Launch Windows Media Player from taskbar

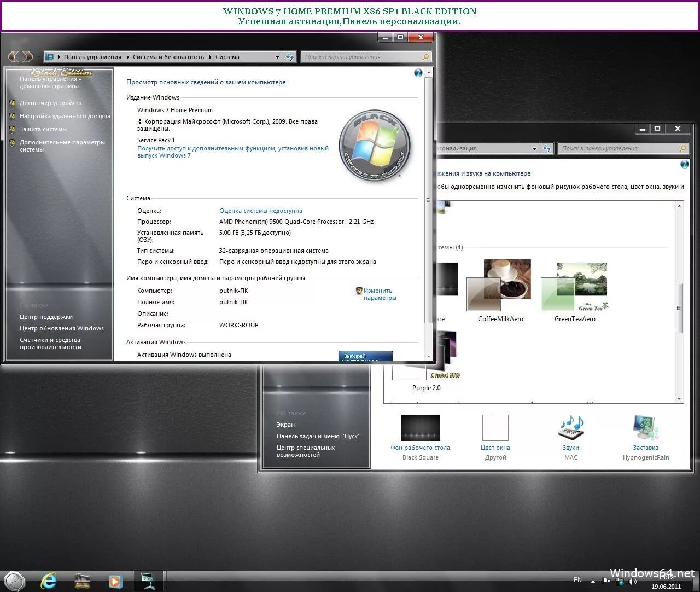[115, 581]
